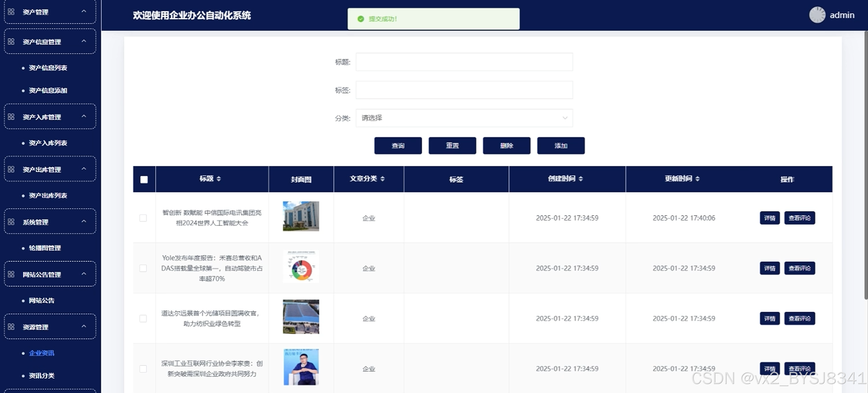Click into the 标题 search input
Screen dimensions: 868x393
pyautogui.click(x=464, y=62)
